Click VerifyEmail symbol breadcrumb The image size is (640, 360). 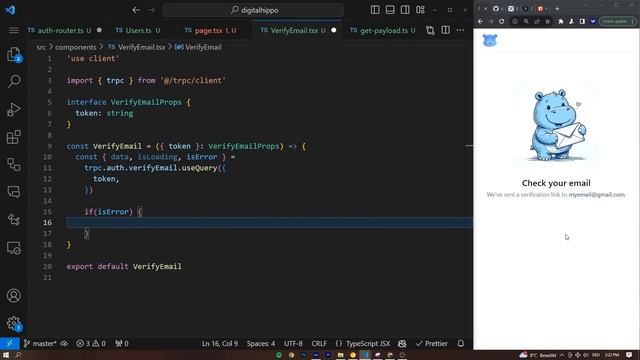[x=198, y=47]
